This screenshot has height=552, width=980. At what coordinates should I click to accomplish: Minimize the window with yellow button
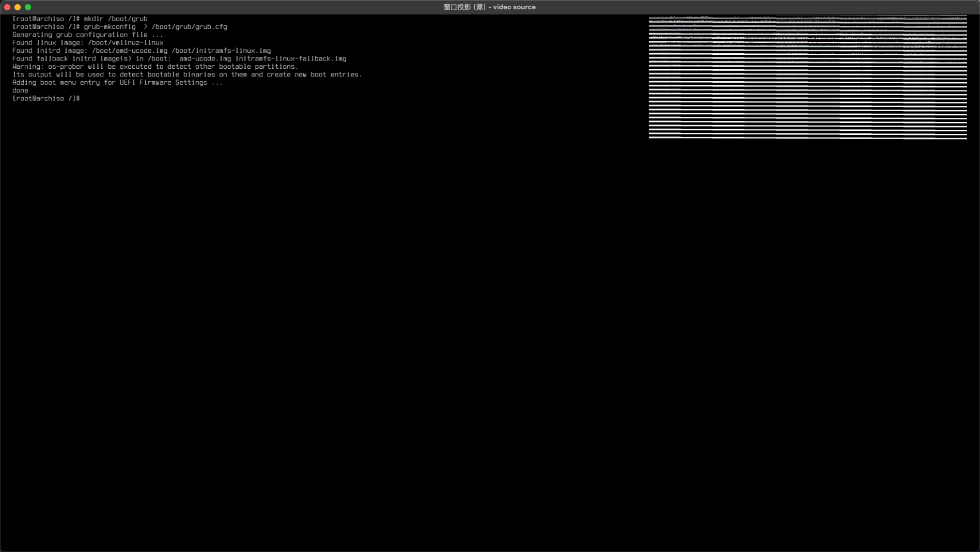(x=18, y=7)
